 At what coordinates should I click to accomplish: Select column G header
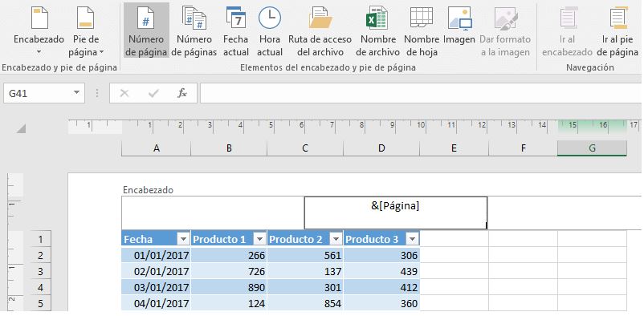coord(593,148)
